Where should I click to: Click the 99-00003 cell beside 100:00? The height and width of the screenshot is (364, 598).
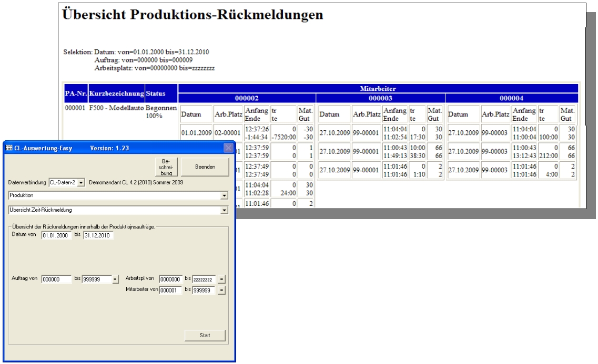pyautogui.click(x=494, y=133)
